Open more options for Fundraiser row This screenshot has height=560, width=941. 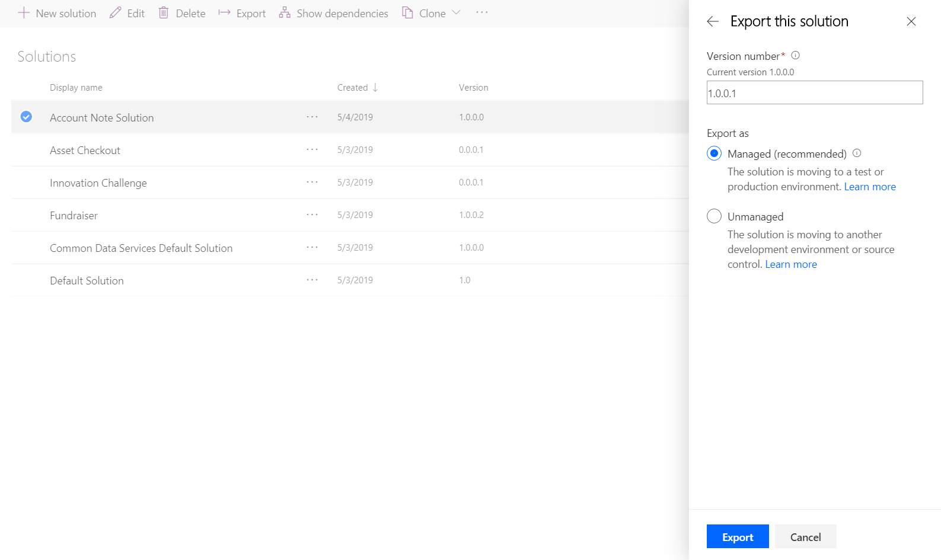tap(312, 215)
